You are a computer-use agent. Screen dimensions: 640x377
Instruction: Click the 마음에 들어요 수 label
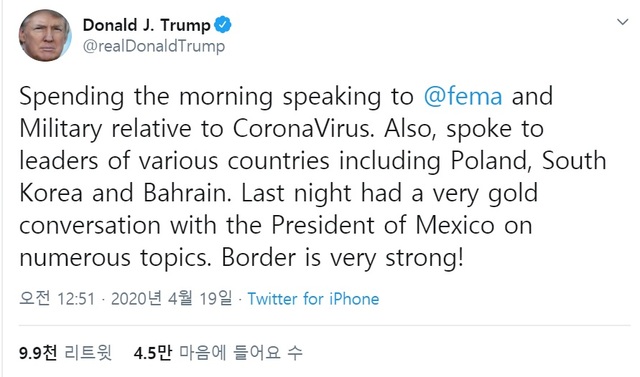click(241, 353)
